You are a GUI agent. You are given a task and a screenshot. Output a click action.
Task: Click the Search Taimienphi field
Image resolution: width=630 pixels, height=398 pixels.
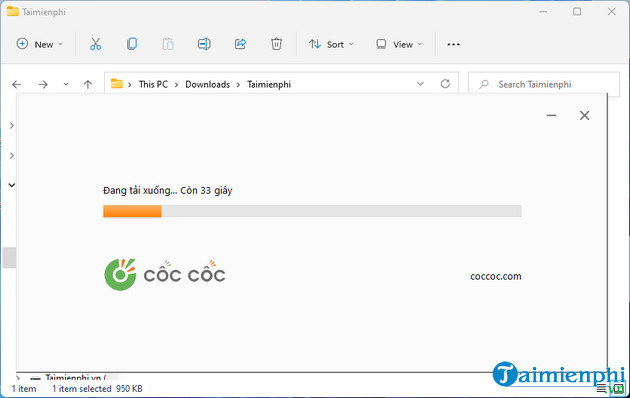coord(544,84)
